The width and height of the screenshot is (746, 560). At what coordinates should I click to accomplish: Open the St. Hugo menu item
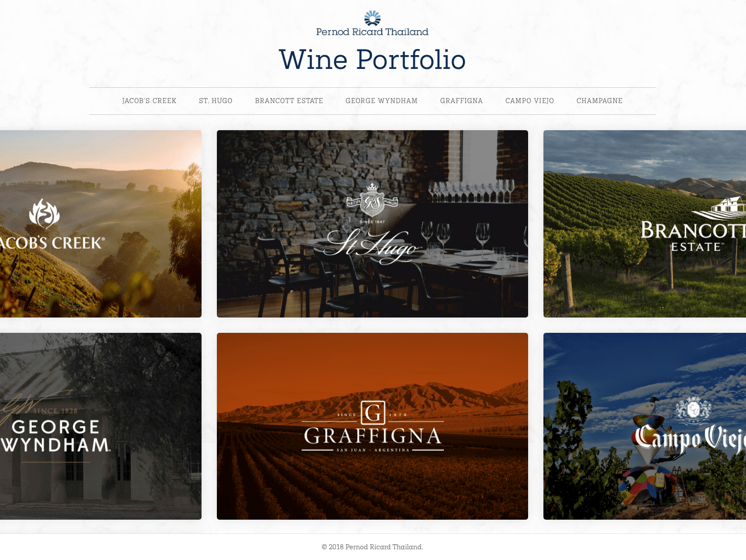coord(216,101)
